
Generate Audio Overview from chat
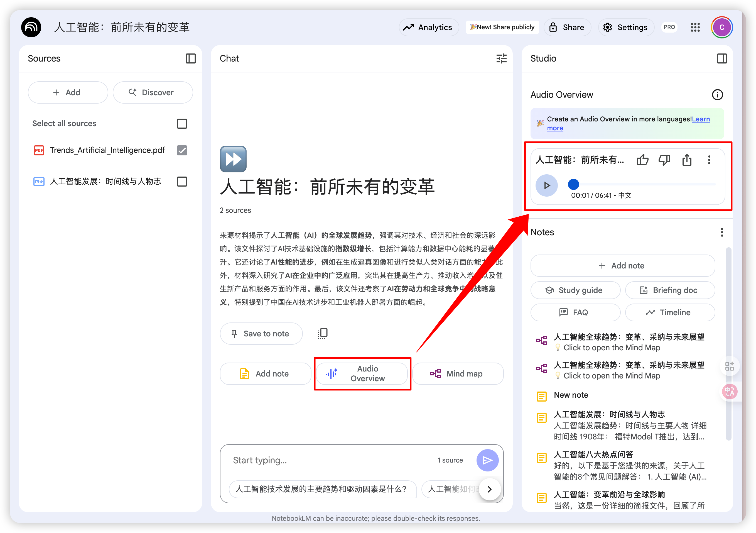click(362, 374)
